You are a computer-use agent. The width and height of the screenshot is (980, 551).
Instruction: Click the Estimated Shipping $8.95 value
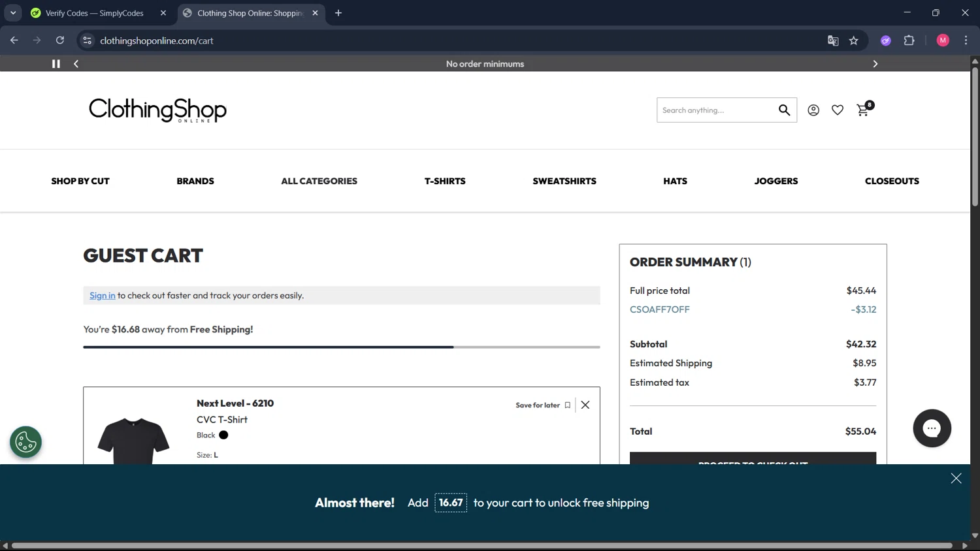[864, 363]
